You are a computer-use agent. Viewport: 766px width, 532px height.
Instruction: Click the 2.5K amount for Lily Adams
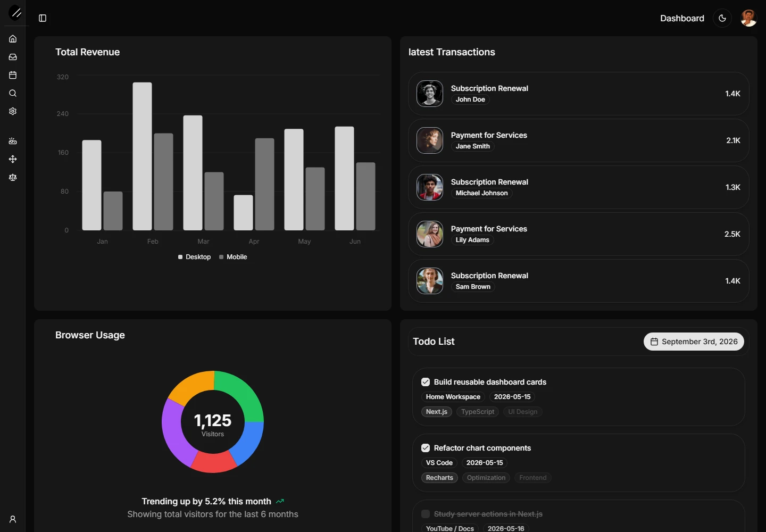pyautogui.click(x=732, y=234)
